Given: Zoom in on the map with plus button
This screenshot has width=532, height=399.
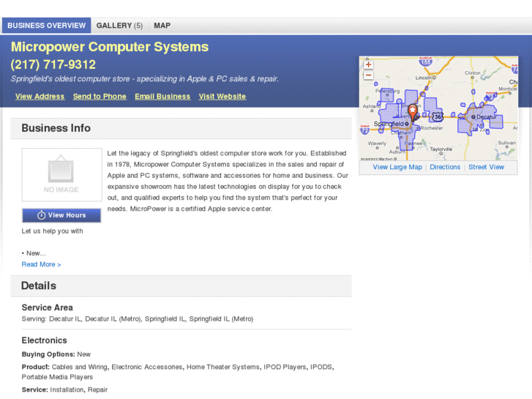Looking at the screenshot, I should point(368,64).
